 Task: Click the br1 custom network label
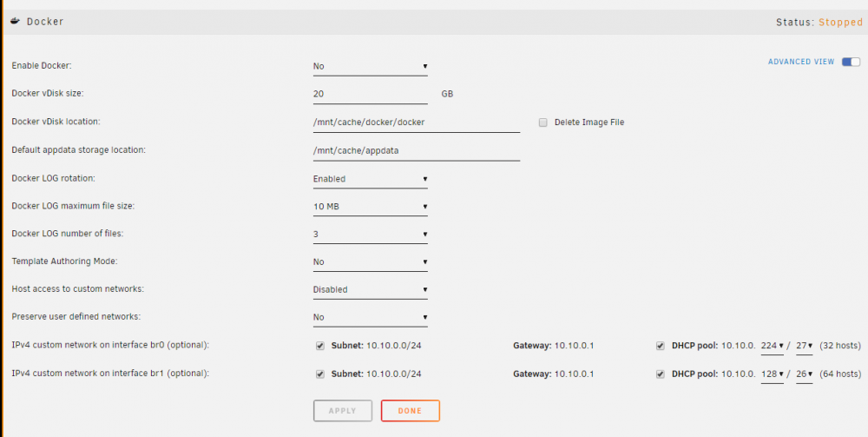click(x=110, y=374)
